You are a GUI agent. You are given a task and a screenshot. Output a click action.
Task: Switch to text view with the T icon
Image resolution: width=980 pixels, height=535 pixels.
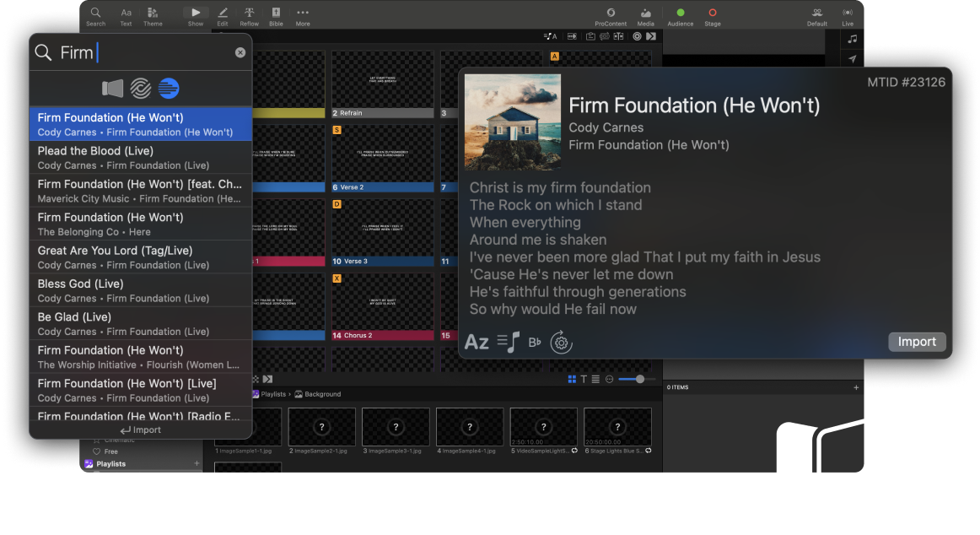click(584, 379)
